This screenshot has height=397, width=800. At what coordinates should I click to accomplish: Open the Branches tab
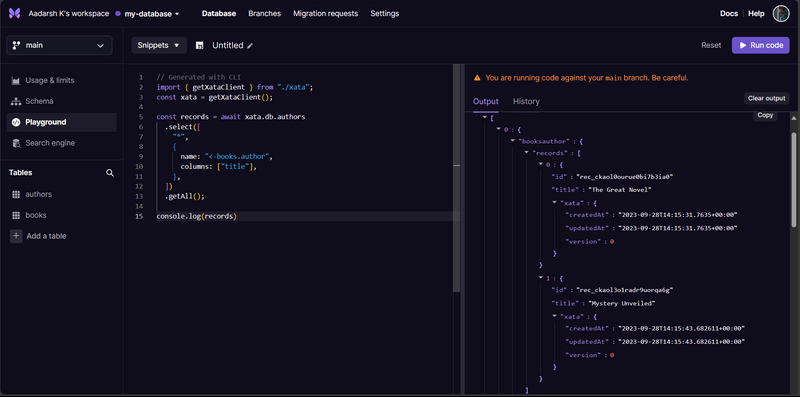264,14
